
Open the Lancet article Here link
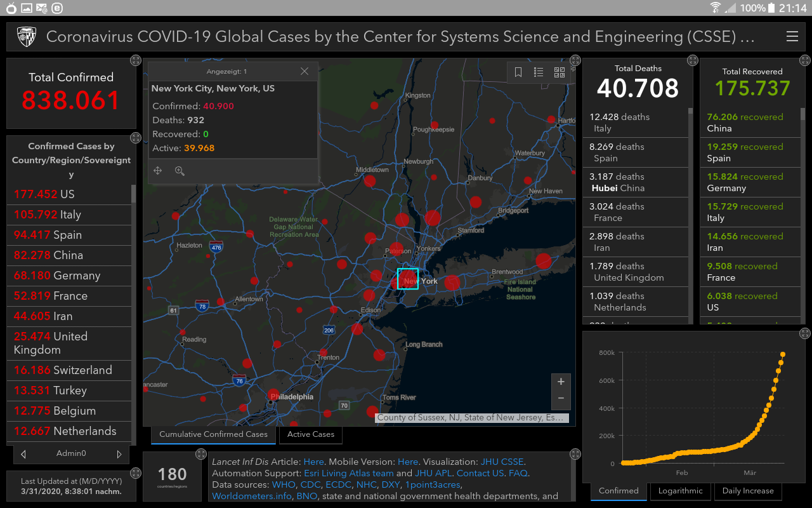pos(313,462)
